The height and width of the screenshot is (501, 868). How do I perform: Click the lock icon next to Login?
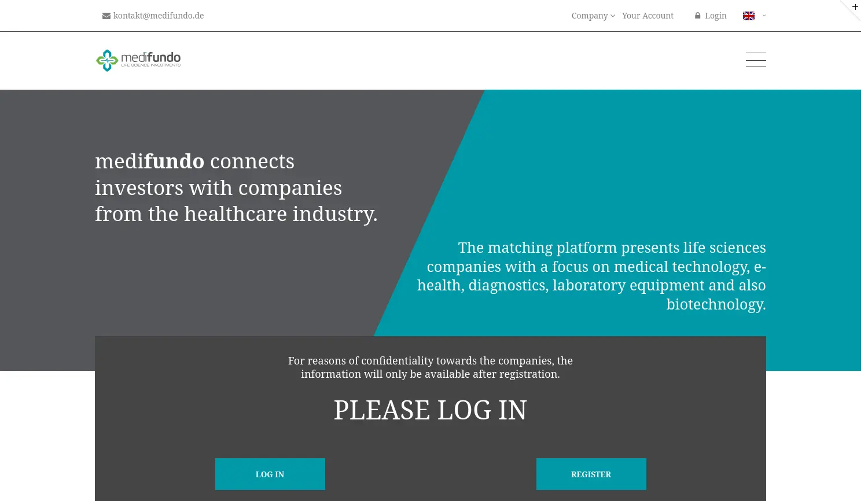[697, 16]
